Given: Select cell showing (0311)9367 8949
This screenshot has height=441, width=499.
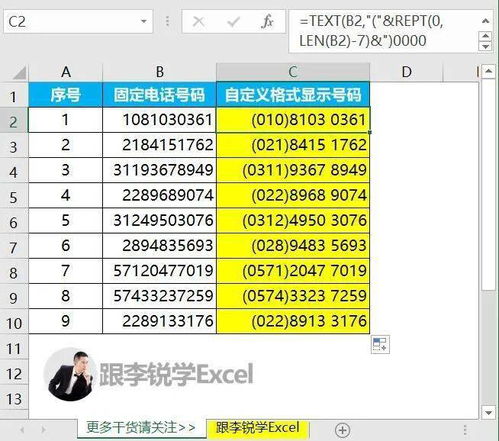Looking at the screenshot, I should tap(293, 170).
